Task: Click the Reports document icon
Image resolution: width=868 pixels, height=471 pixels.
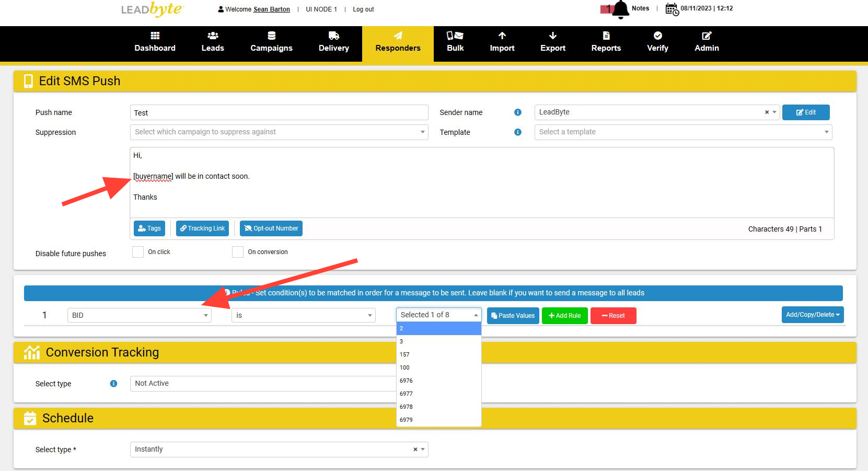Action: 606,36
